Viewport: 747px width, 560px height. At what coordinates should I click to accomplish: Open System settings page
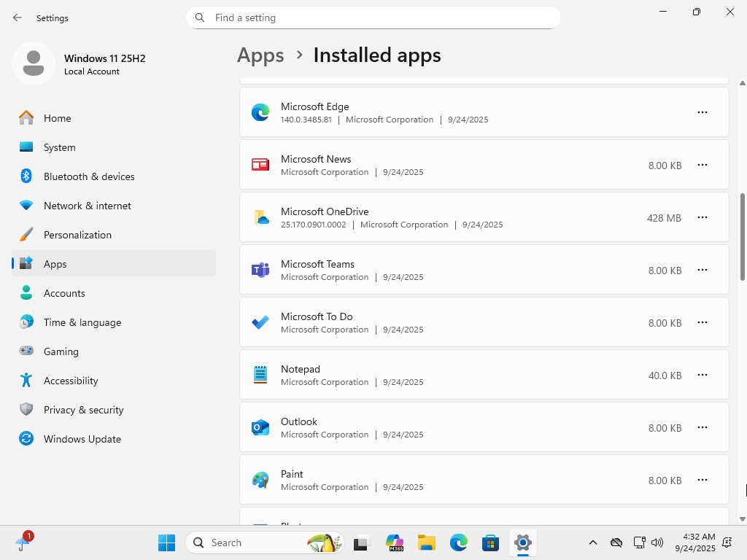(x=114, y=147)
